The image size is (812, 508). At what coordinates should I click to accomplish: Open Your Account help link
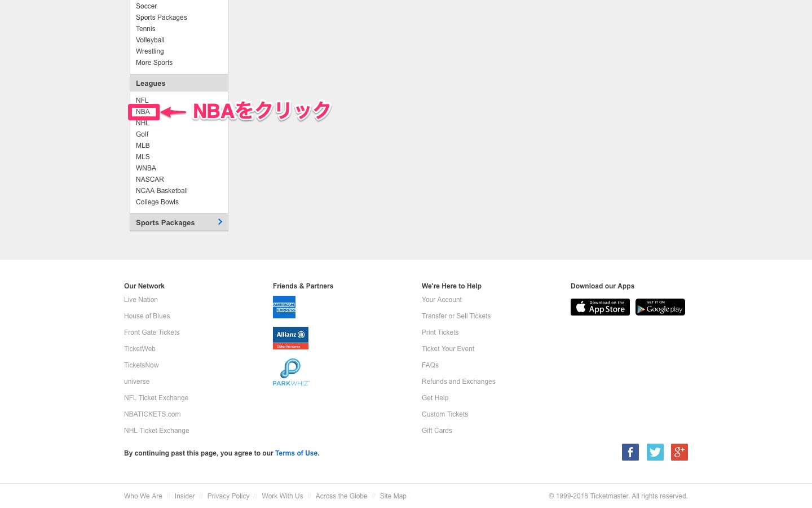(442, 300)
